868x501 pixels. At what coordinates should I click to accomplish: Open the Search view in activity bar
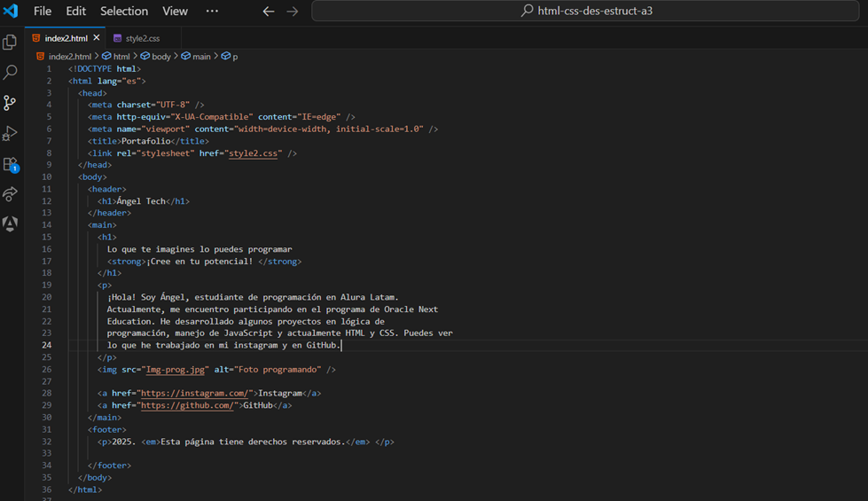tap(10, 72)
